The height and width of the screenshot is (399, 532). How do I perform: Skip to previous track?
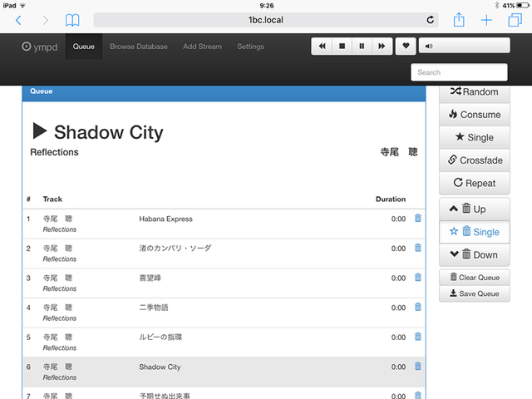pos(322,47)
